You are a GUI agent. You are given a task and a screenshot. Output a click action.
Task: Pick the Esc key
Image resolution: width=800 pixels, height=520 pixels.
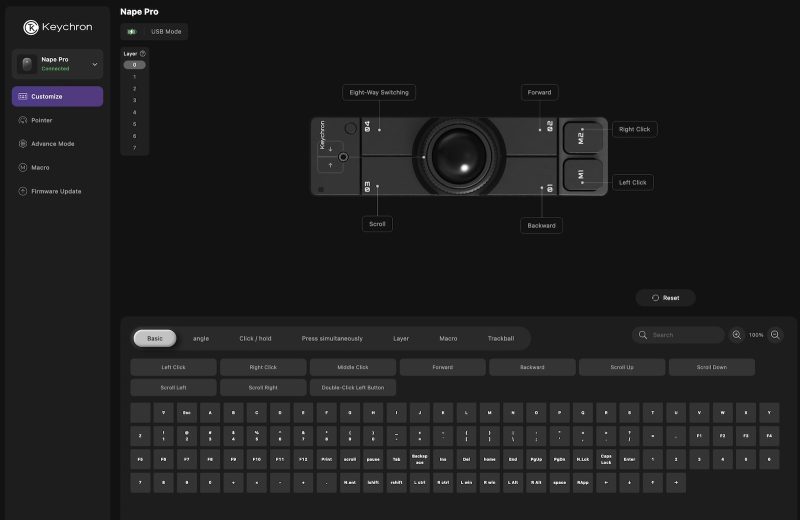[187, 413]
